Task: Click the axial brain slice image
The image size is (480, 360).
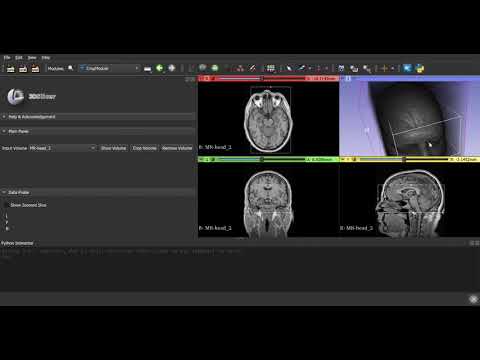Action: (x=268, y=121)
